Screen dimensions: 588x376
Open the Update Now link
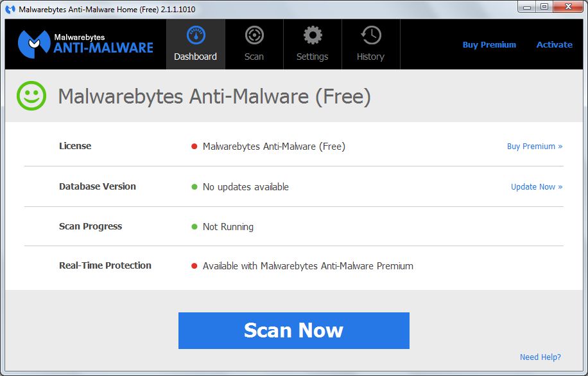tap(536, 186)
